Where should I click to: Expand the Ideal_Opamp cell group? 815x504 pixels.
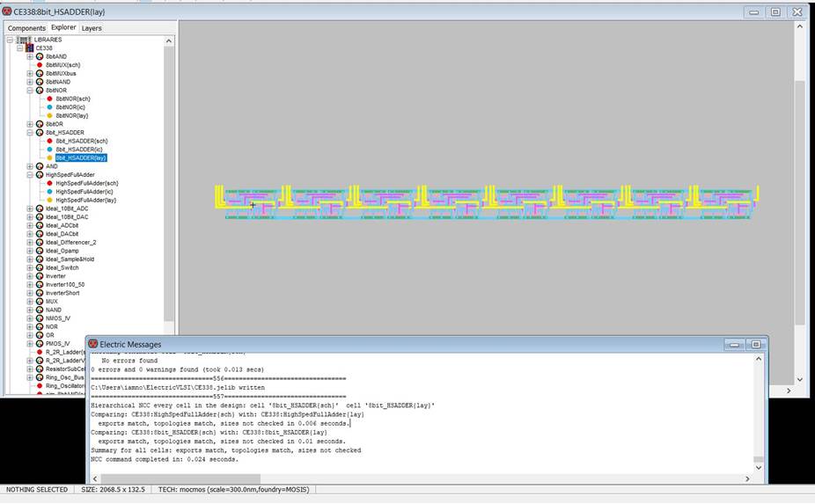click(x=30, y=251)
